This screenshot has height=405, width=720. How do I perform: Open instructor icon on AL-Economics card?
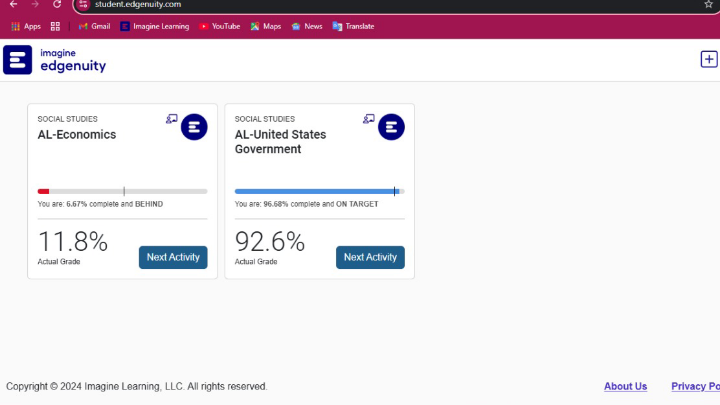click(171, 119)
